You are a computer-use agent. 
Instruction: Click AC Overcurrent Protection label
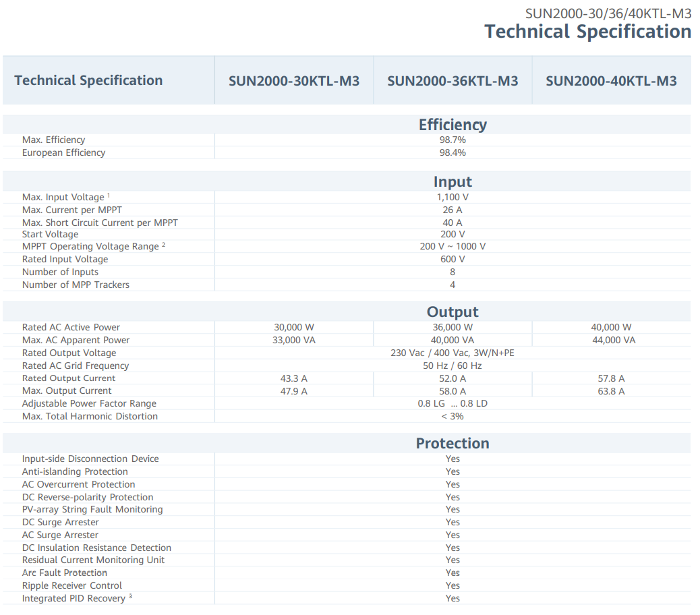tap(79, 484)
